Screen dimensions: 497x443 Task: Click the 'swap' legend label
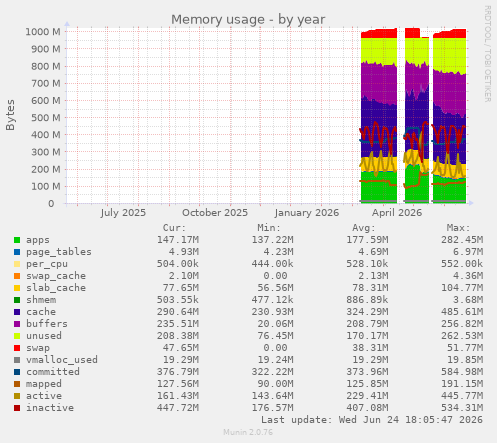[x=38, y=348]
